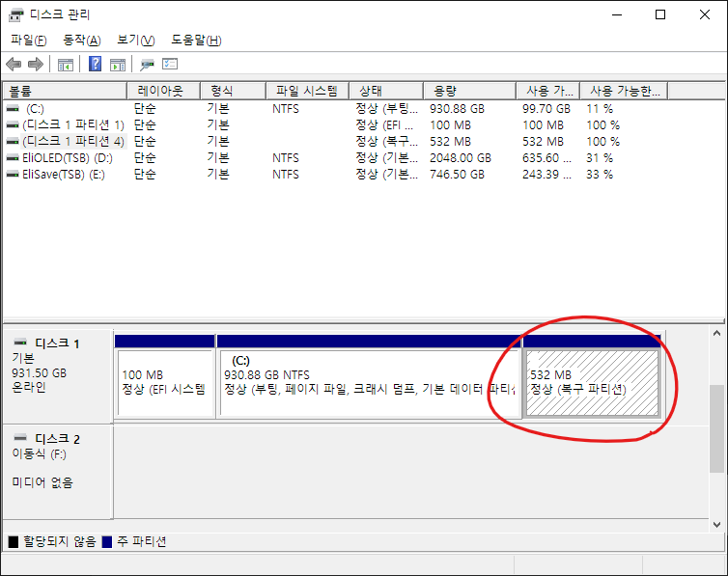
Task: Click the disk pane vertical scrollbar thumb
Action: click(716, 429)
